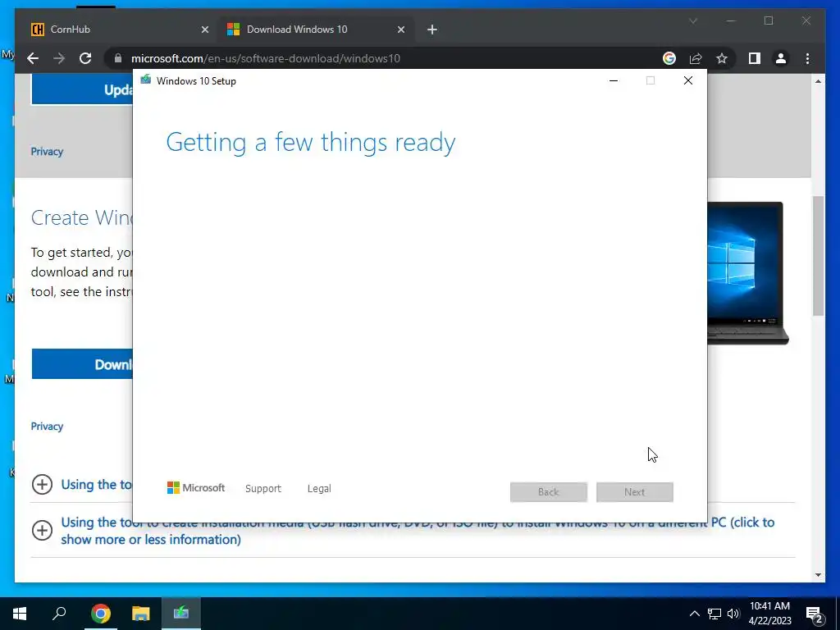Open the network icon in system tray
Viewport: 840px width, 630px height.
click(x=714, y=614)
